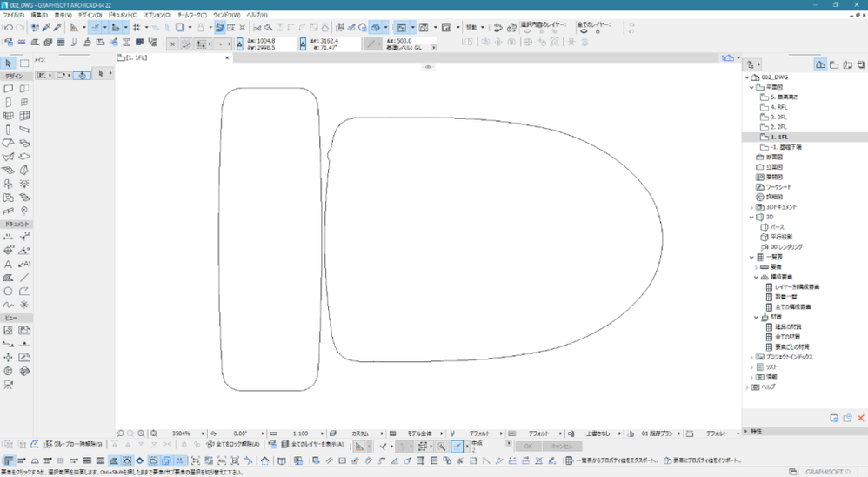
Task: Expand the 3Dドキュメント tree node
Action: (x=751, y=207)
